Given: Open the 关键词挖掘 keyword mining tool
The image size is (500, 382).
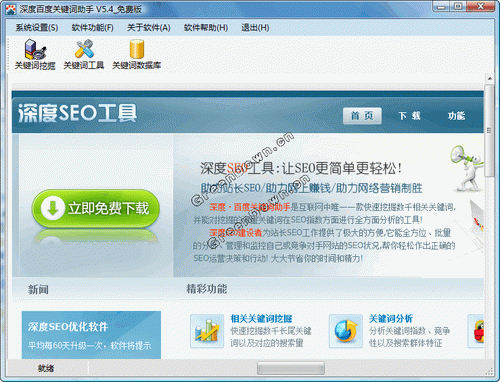Looking at the screenshot, I should (35, 55).
